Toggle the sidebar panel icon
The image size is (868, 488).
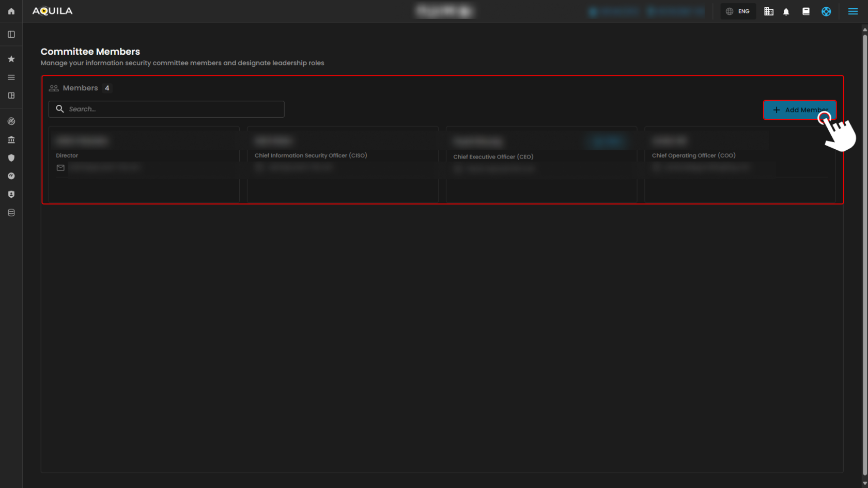pyautogui.click(x=11, y=35)
